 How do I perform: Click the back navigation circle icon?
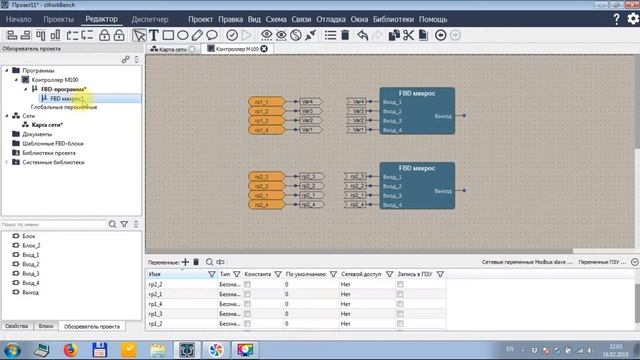440,35
